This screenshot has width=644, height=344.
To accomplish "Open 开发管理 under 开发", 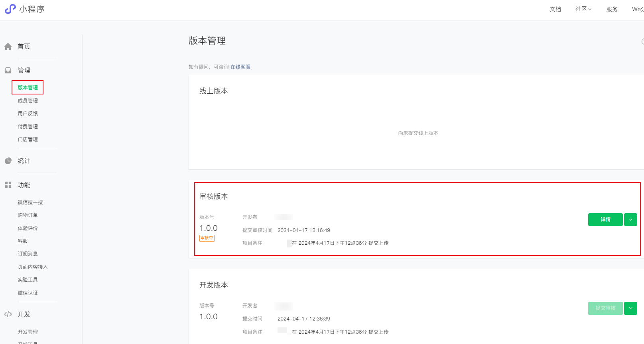I will pos(28,332).
